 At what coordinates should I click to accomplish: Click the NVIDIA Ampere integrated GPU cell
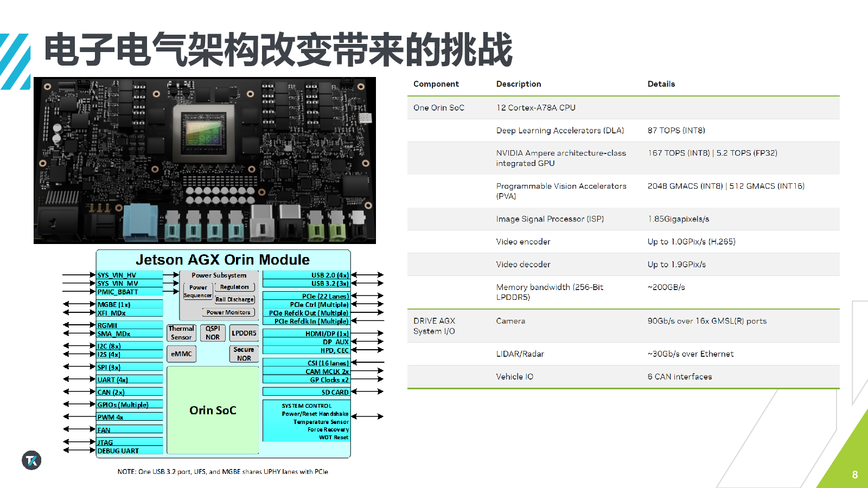click(x=561, y=158)
